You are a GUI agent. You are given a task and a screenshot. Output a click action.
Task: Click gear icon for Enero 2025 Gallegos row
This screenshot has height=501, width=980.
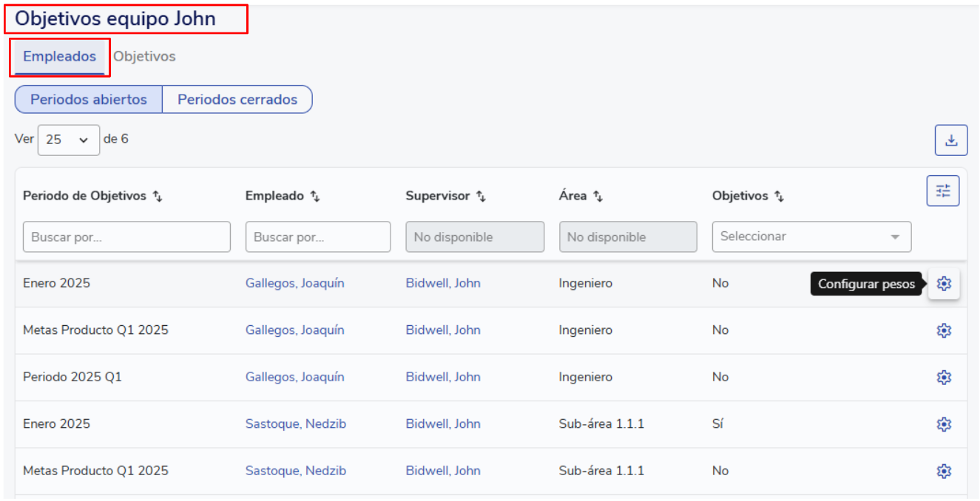(x=943, y=284)
